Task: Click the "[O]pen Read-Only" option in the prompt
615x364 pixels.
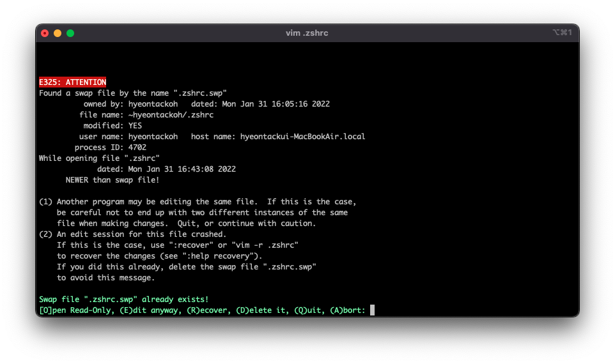Action: (x=75, y=310)
